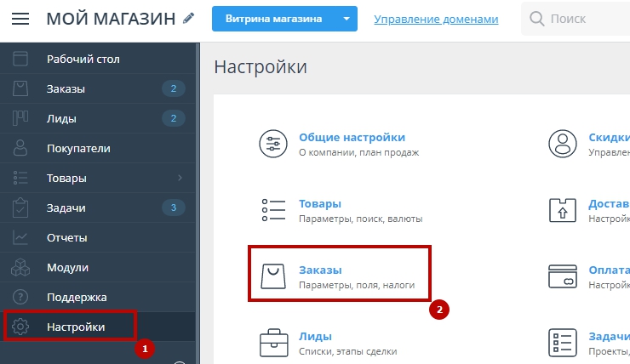Click the Товары list icon in the sidebar
The width and height of the screenshot is (630, 364).
point(20,178)
